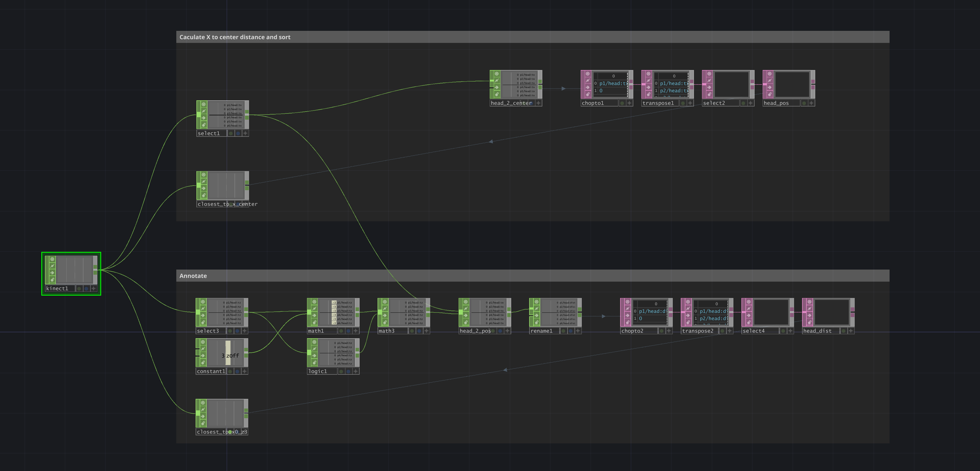The height and width of the screenshot is (471, 980).
Task: Activate star viewer-active button on rename1
Action: 578,331
